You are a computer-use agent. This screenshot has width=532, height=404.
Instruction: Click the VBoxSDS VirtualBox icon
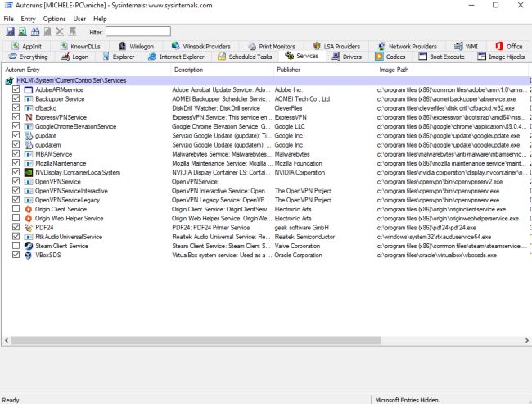click(x=29, y=255)
